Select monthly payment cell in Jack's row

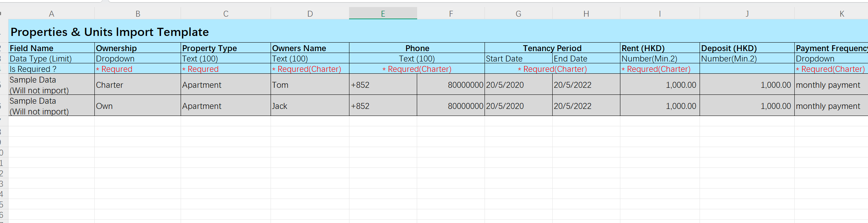click(x=831, y=106)
